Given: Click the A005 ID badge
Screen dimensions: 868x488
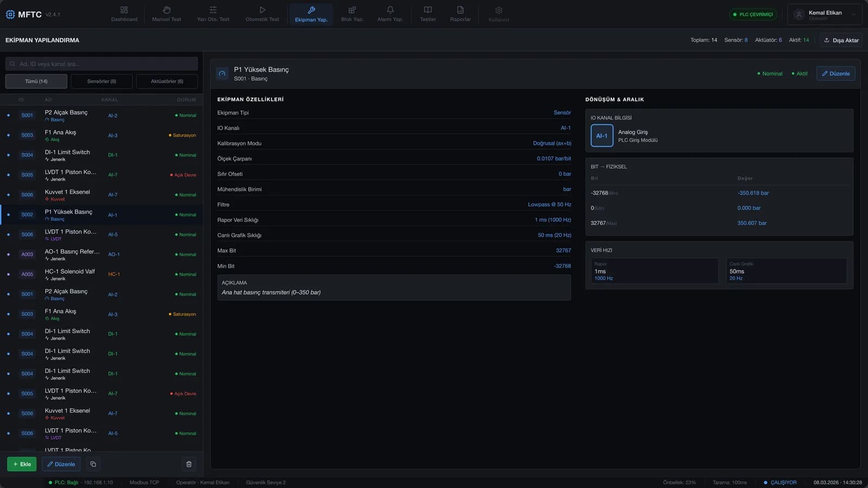Looking at the screenshot, I should (27, 274).
